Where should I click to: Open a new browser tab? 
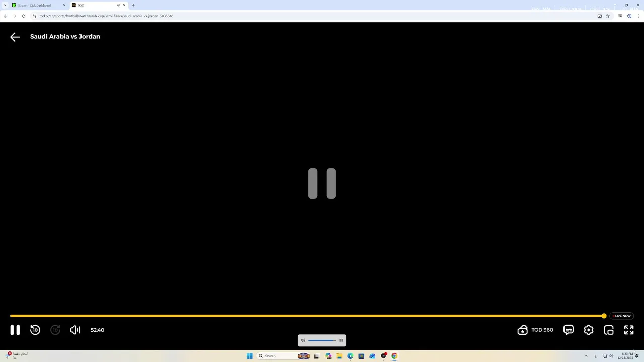tap(133, 5)
